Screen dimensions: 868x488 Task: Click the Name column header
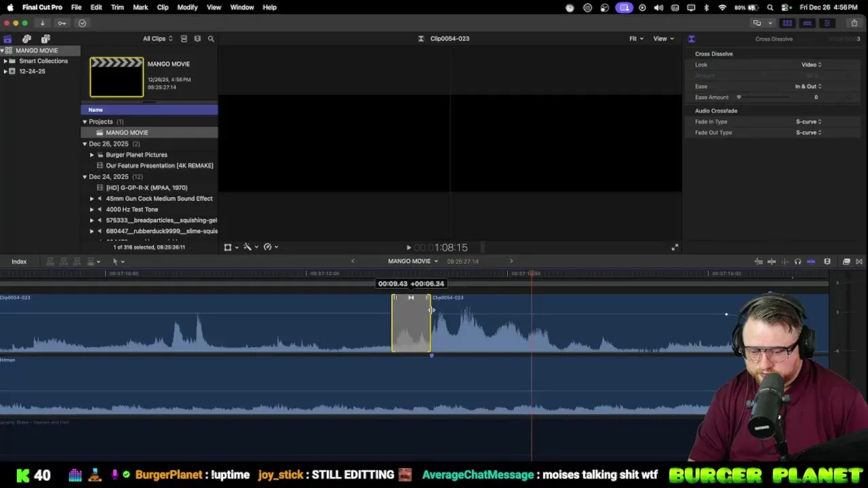click(149, 110)
